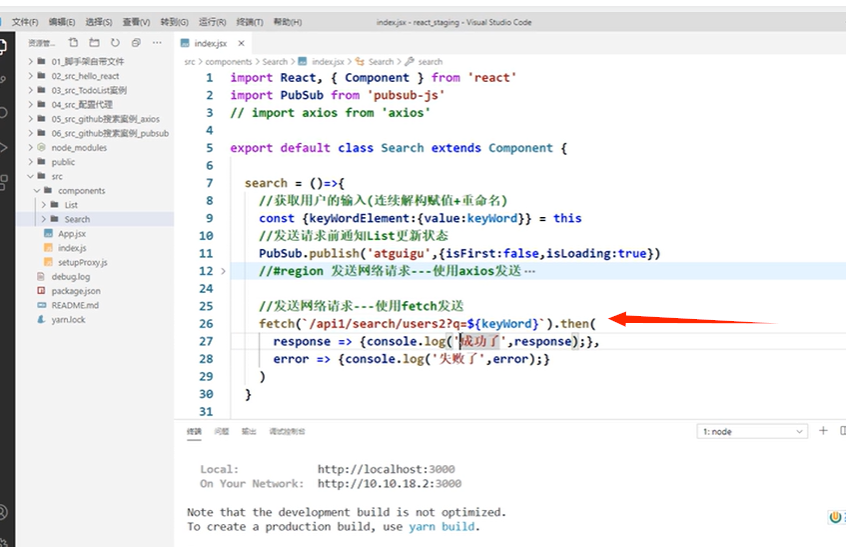Viewport: 846px width, 547px height.
Task: Click line number 26 in the gutter
Action: coord(206,324)
